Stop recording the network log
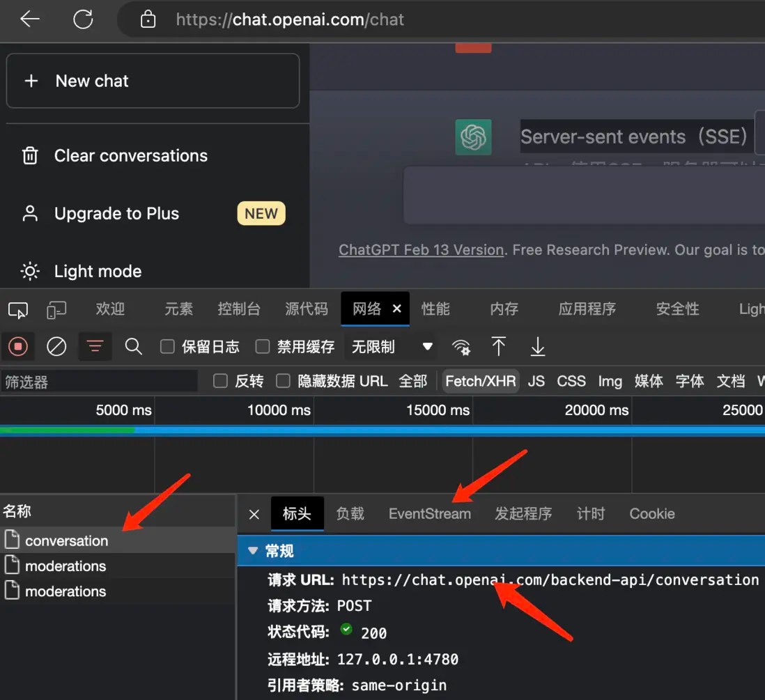The image size is (765, 700). (18, 346)
